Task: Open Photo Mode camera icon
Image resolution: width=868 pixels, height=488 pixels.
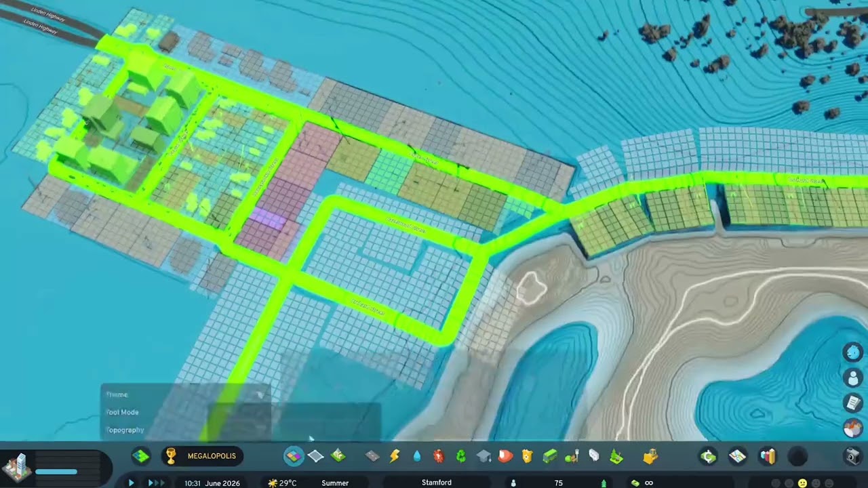Action: tap(854, 456)
